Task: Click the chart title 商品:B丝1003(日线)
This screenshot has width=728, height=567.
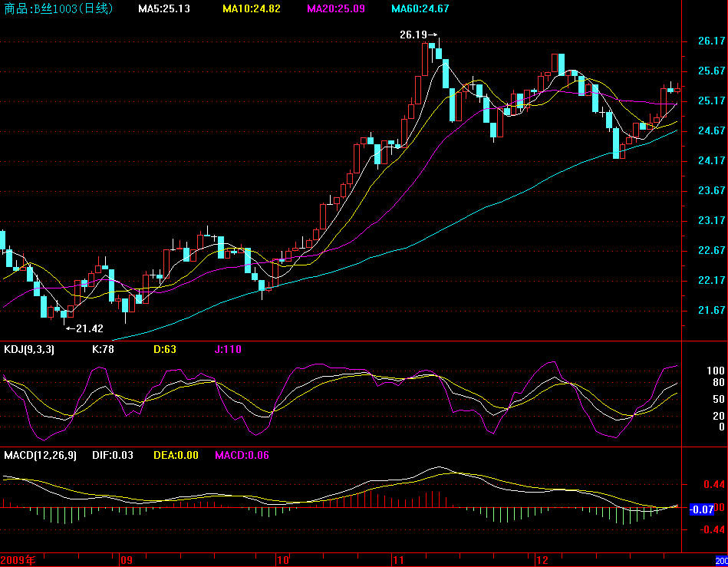Action: coord(58,9)
